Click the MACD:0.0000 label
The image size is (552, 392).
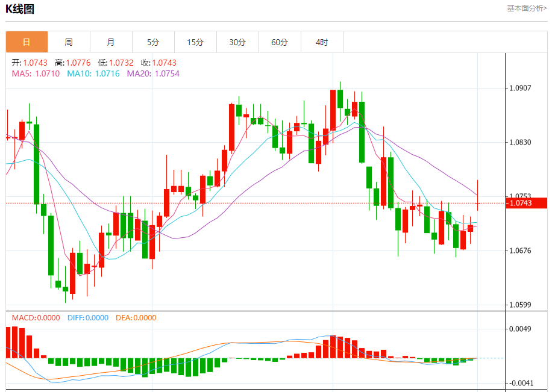pos(36,318)
